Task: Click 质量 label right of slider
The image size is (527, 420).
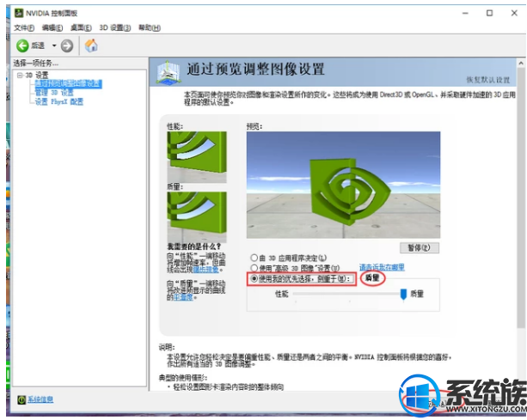Action: pyautogui.click(x=417, y=294)
